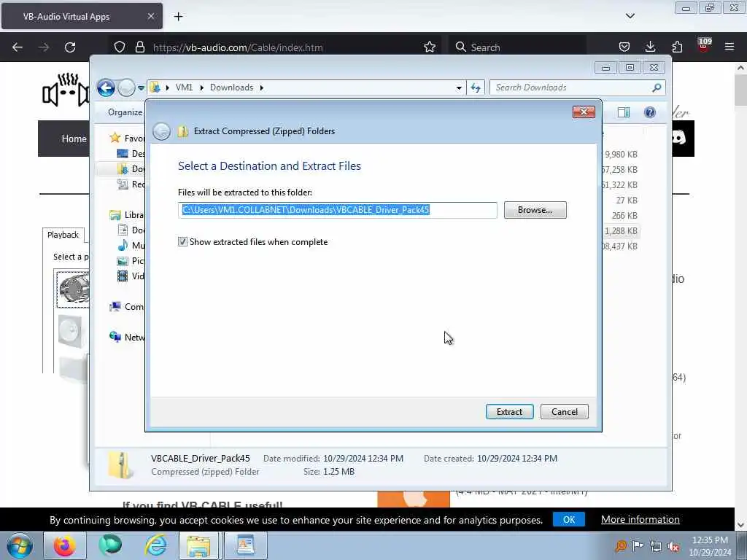Click Explorer forward navigation arrow
This screenshot has height=560, width=747.
coord(126,87)
